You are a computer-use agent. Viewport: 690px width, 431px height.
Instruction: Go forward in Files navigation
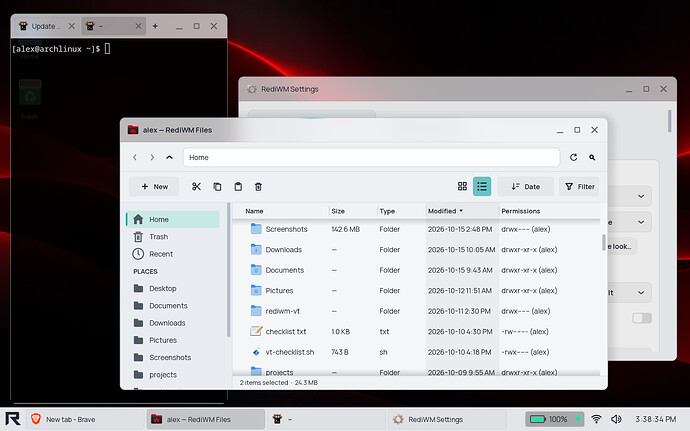coord(152,157)
